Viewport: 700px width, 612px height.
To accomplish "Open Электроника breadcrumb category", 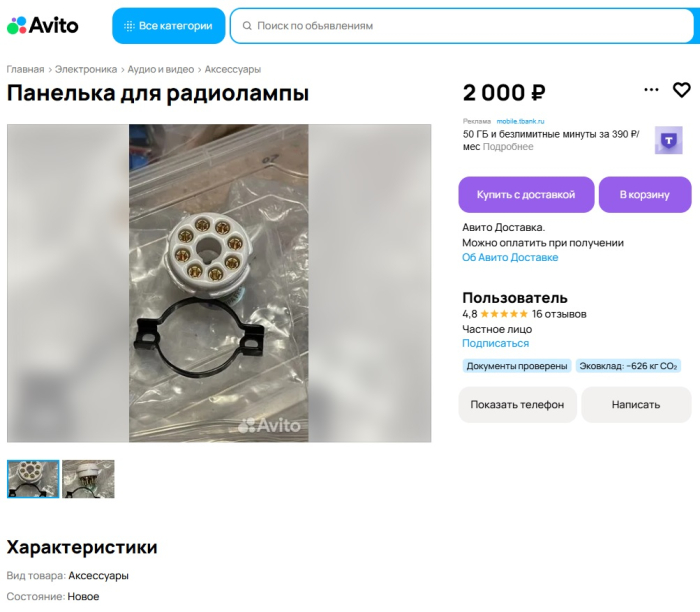I will pyautogui.click(x=86, y=70).
